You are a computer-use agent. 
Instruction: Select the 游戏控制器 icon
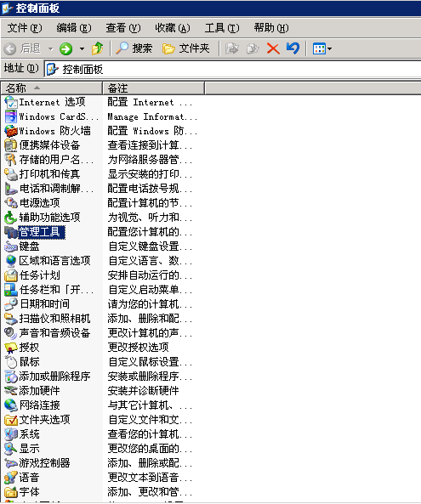click(10, 463)
